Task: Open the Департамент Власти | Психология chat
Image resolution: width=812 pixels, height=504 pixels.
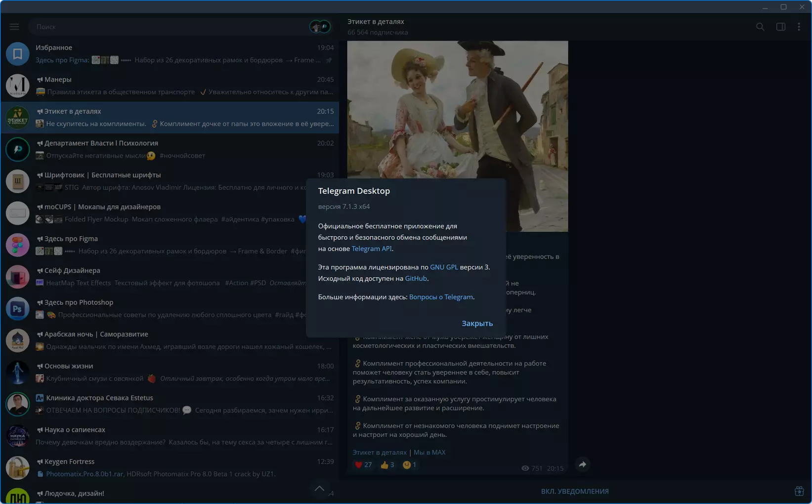Action: tap(170, 149)
